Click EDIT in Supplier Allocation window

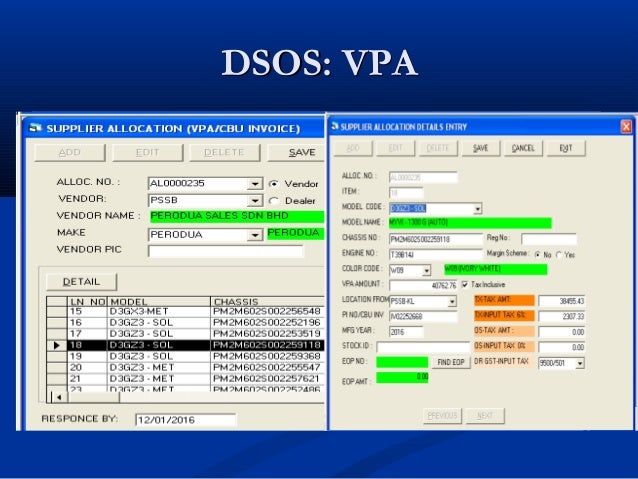coord(148,153)
